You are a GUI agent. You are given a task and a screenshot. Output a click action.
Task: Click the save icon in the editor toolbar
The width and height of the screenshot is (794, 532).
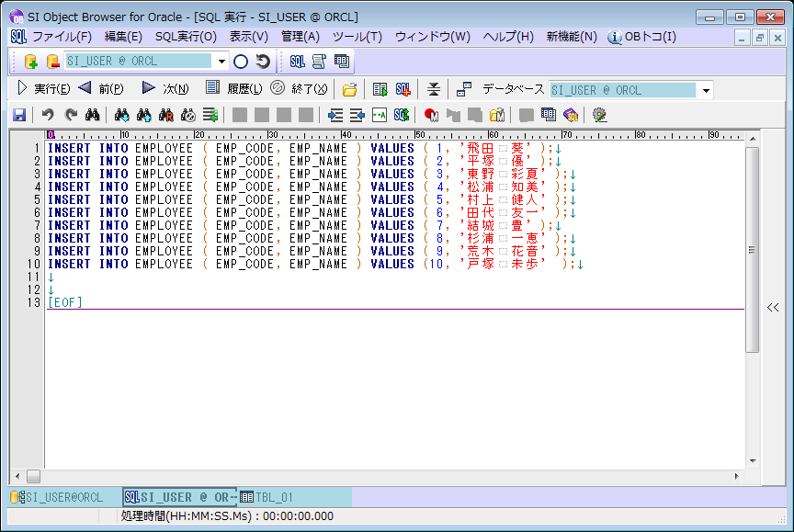click(19, 115)
